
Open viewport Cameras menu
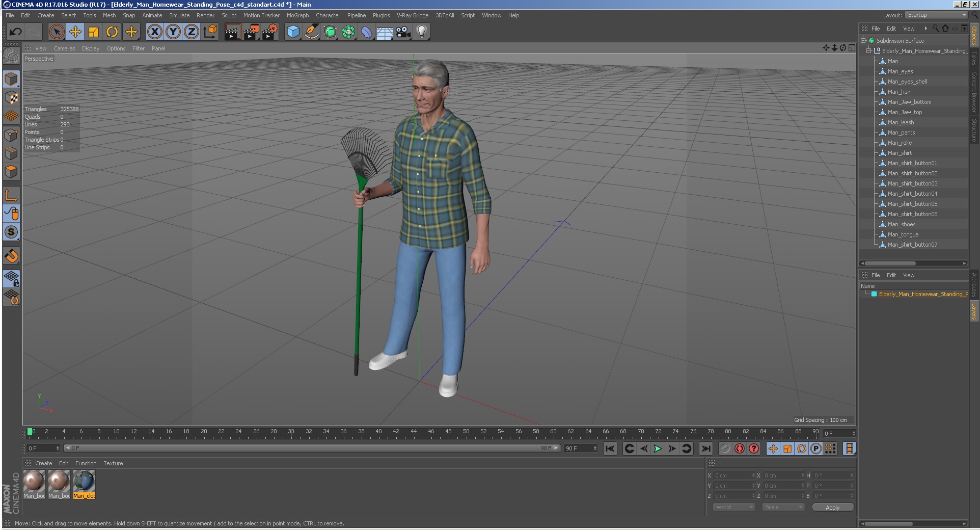point(64,48)
